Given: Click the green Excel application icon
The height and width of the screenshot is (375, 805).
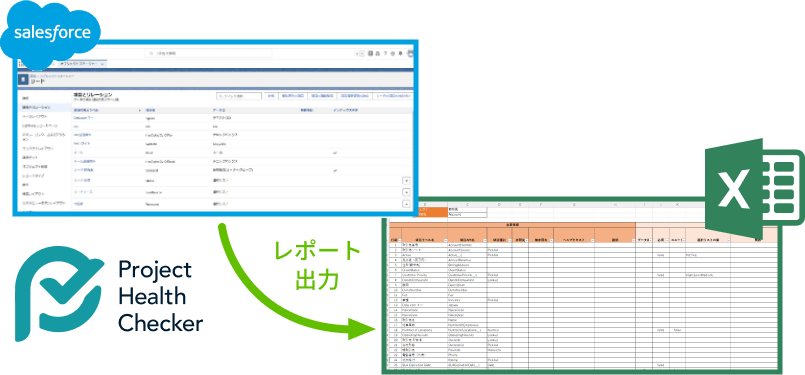Looking at the screenshot, I should pos(755,190).
